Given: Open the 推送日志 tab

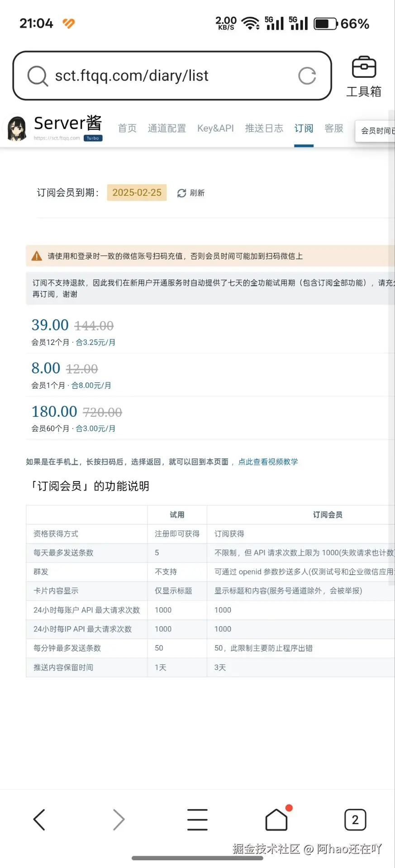Looking at the screenshot, I should pyautogui.click(x=264, y=128).
